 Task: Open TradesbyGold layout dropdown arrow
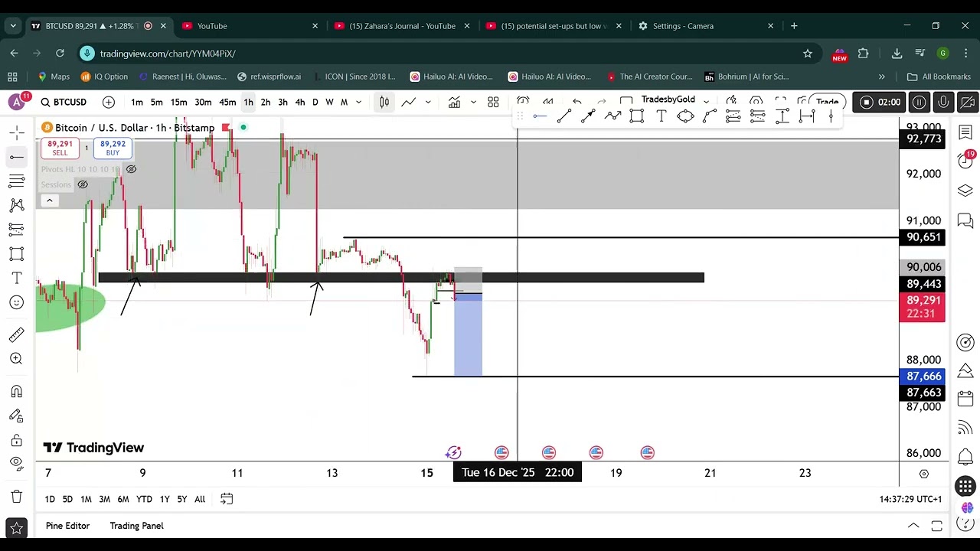[x=707, y=102]
